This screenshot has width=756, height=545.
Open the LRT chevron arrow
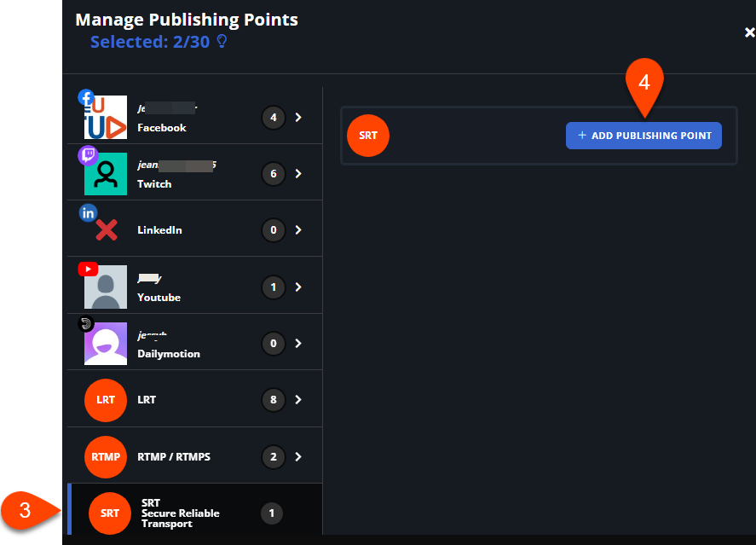pyautogui.click(x=298, y=400)
